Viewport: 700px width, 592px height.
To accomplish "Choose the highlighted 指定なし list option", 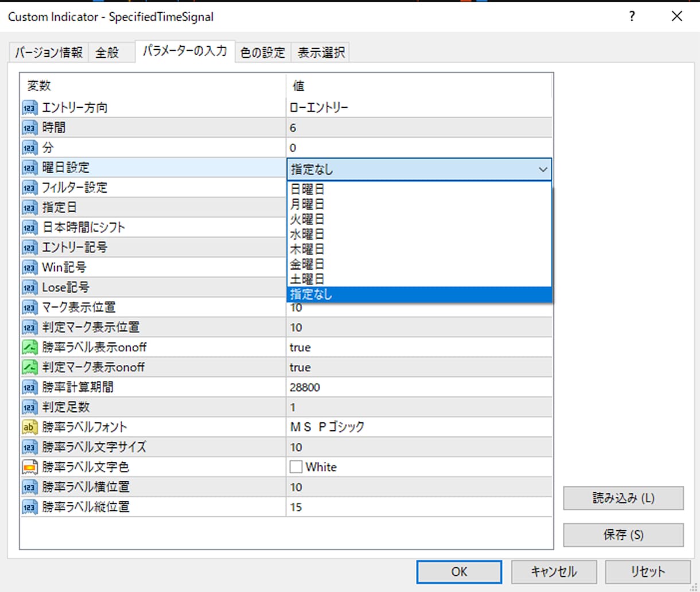I will click(x=419, y=294).
